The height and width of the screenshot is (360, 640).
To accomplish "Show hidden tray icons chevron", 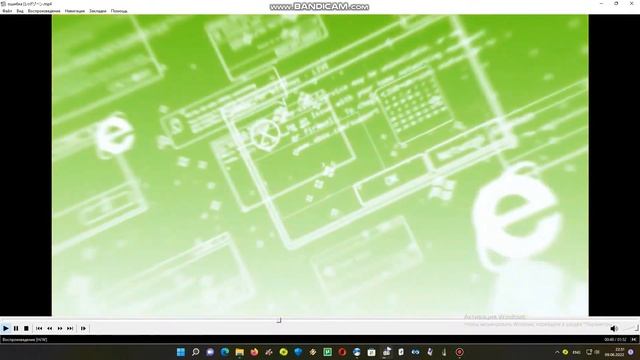I will tap(557, 352).
